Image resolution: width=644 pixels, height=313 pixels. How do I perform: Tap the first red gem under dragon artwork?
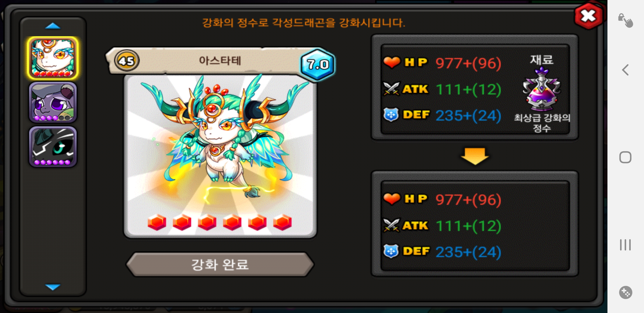click(157, 222)
